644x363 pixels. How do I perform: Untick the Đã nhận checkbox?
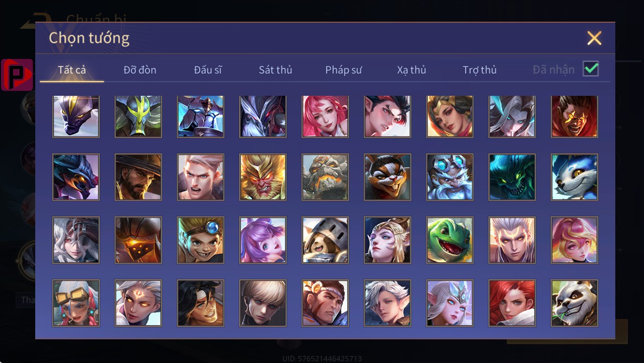(x=591, y=69)
